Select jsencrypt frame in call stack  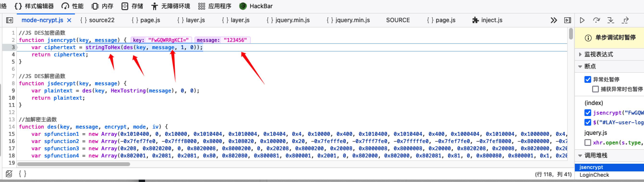[x=609, y=167]
